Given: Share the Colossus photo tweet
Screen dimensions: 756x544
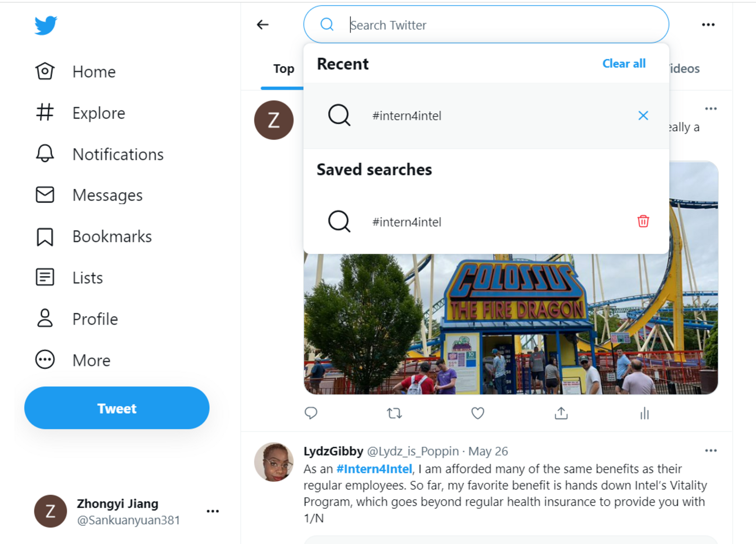Looking at the screenshot, I should coord(561,413).
